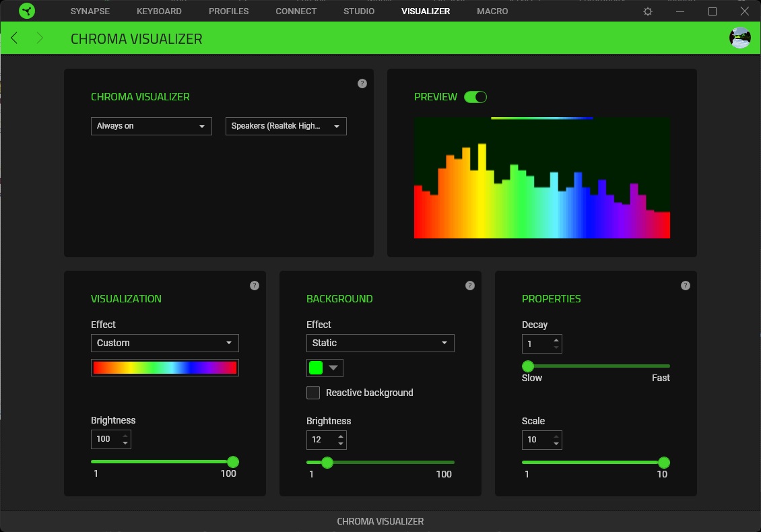Click the Background Brightness value field
The image size is (761, 532).
[327, 440]
